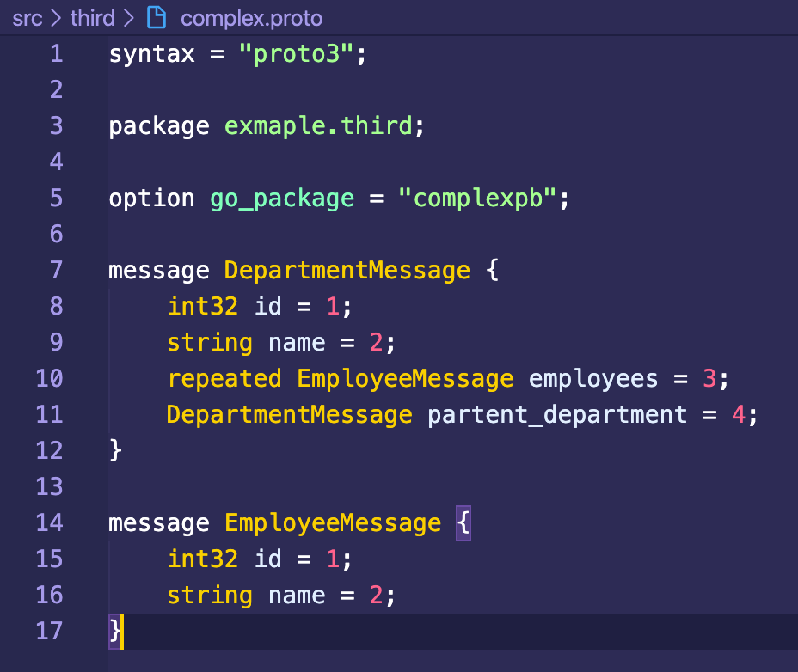Click the closing brace on line 12
The height and width of the screenshot is (672, 798).
(115, 450)
